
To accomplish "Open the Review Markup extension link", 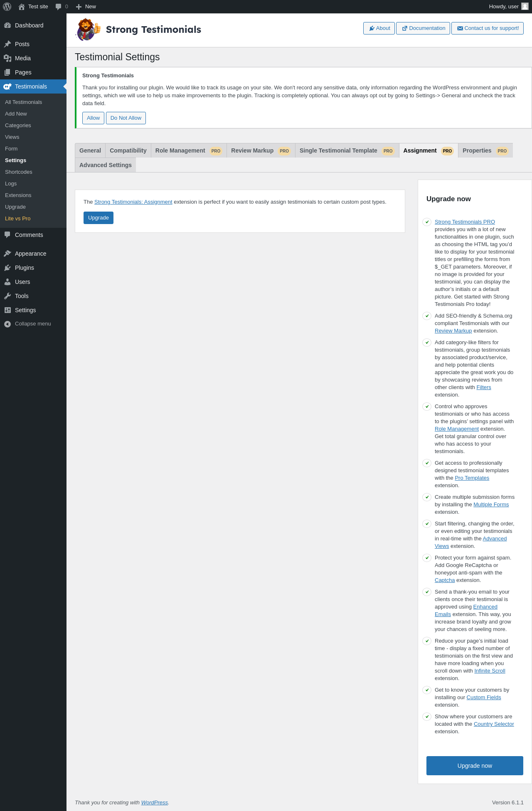I will [x=453, y=331].
